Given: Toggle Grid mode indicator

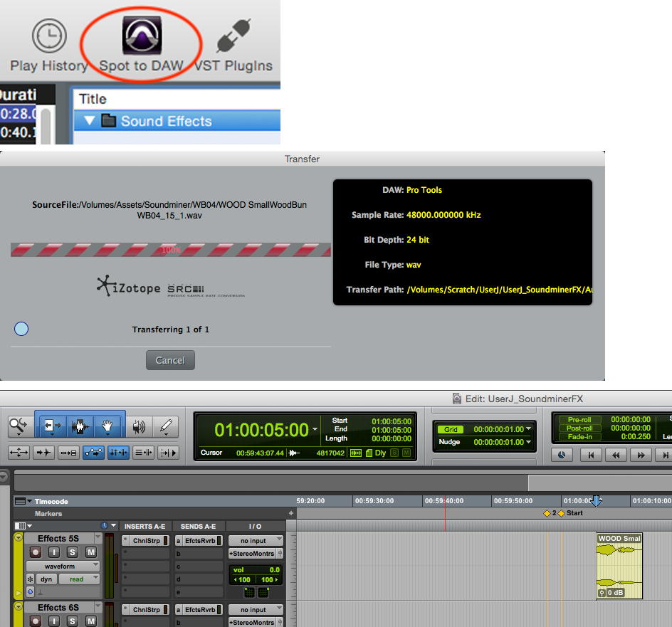Looking at the screenshot, I should click(451, 429).
